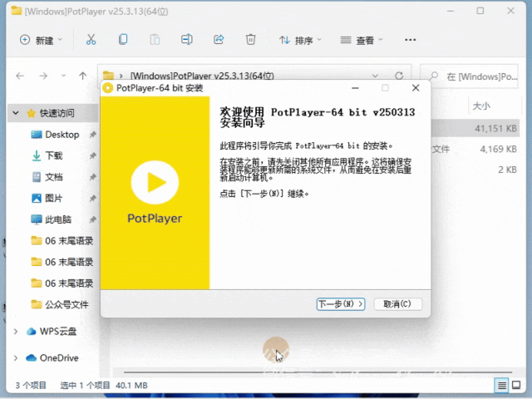Screen dimensions: 532x399
Task: Click Cancel (取消) in the PotPlayer installer
Action: click(397, 303)
